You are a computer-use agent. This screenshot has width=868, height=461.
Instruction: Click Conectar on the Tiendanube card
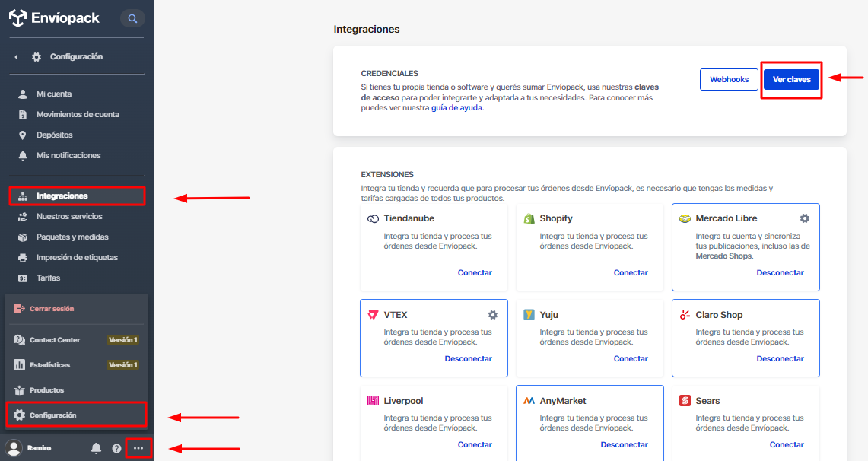(475, 272)
